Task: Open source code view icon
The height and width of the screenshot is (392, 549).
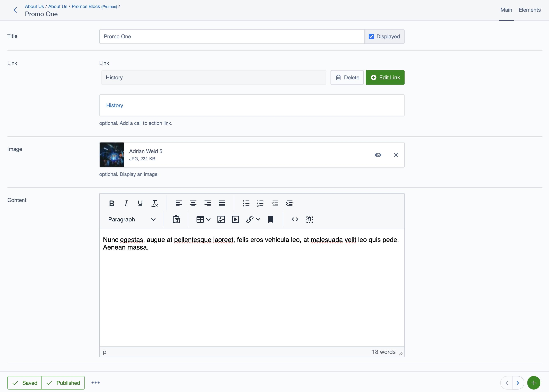Action: tap(295, 219)
